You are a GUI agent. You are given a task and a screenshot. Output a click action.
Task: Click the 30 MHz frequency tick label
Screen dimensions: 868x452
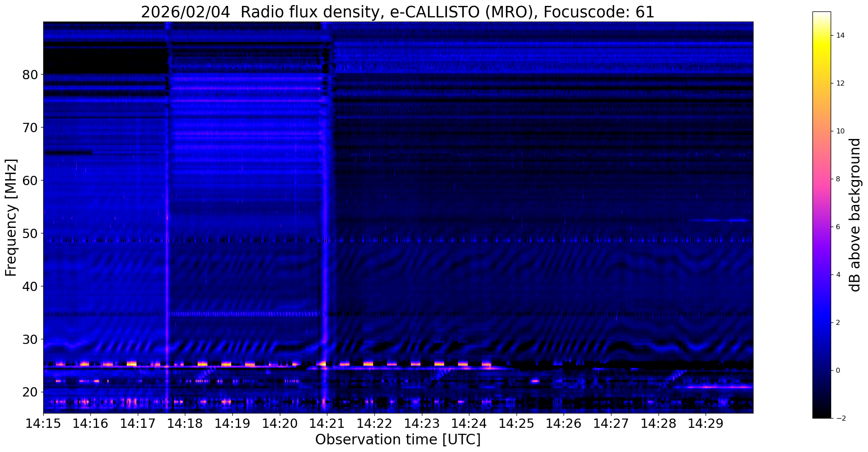coord(29,339)
